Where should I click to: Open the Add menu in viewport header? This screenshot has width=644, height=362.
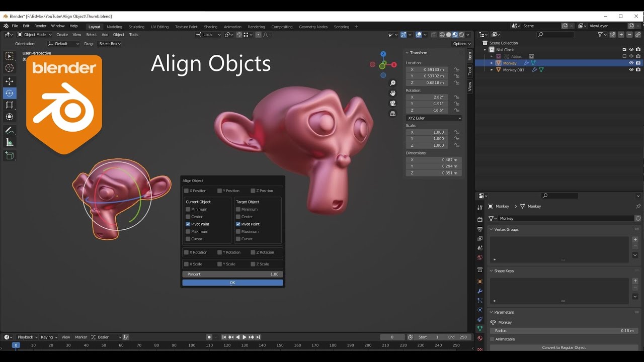pos(105,35)
